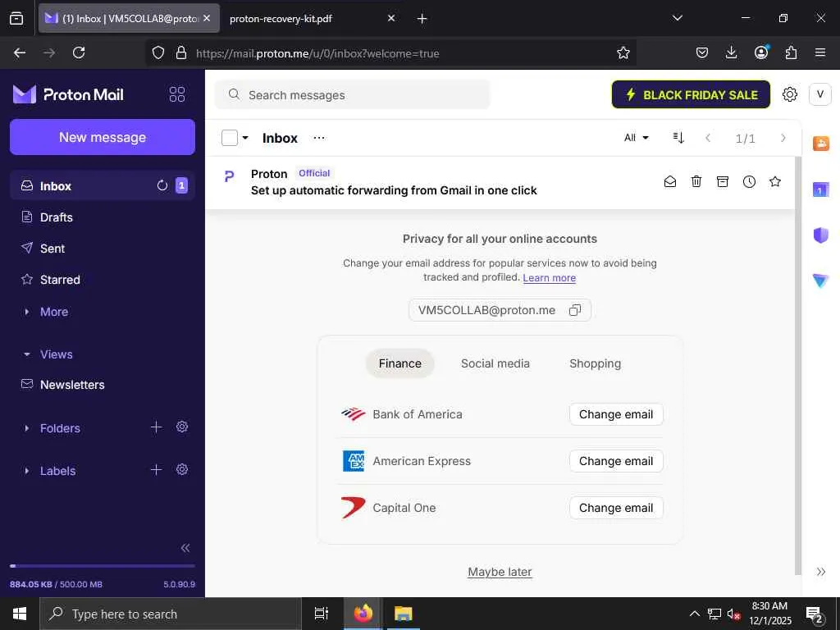Image resolution: width=840 pixels, height=630 pixels.
Task: Open Windows Start menu
Action: point(20,614)
